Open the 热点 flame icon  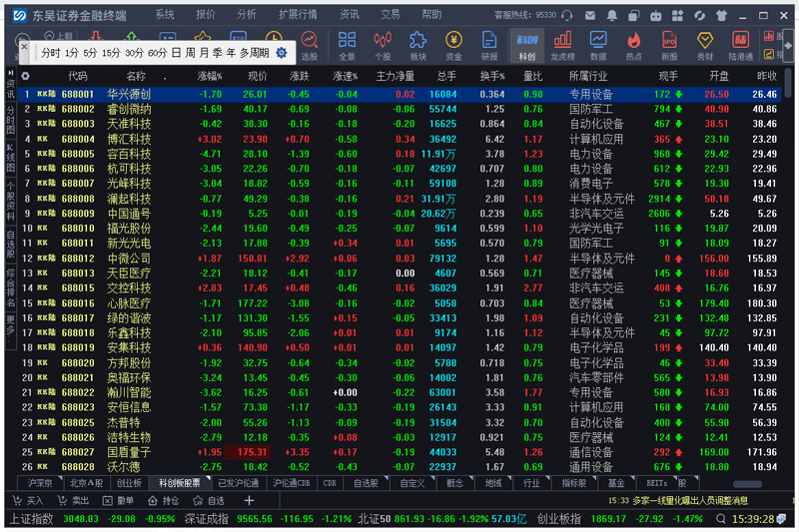pos(634,44)
